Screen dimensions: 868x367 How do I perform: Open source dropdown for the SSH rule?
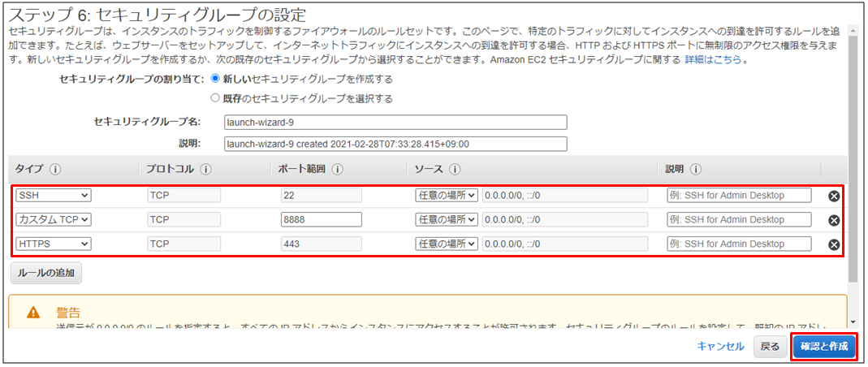[447, 196]
